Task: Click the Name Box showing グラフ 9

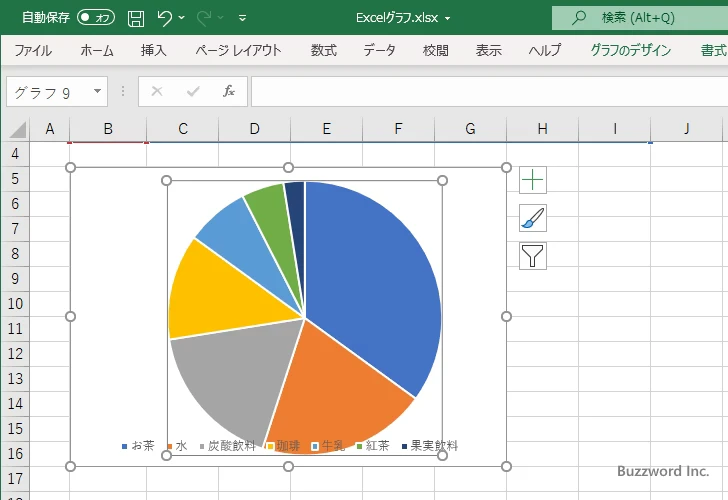Action: click(48, 92)
